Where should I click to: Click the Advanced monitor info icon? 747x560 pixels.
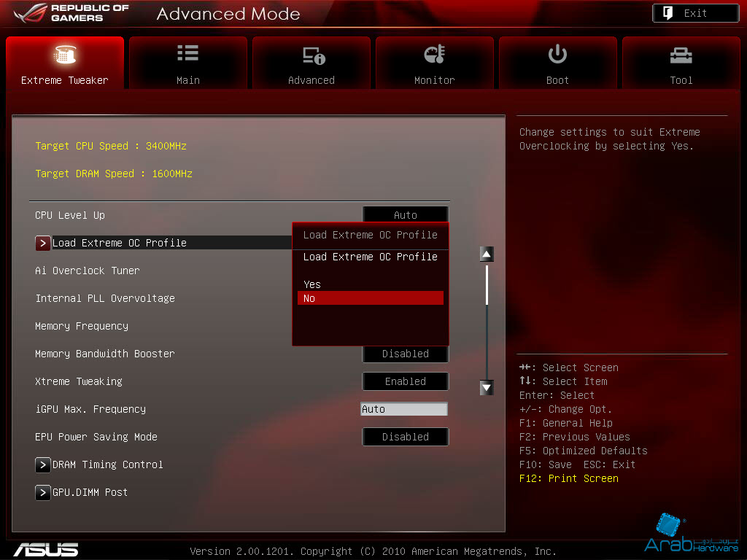tap(314, 55)
